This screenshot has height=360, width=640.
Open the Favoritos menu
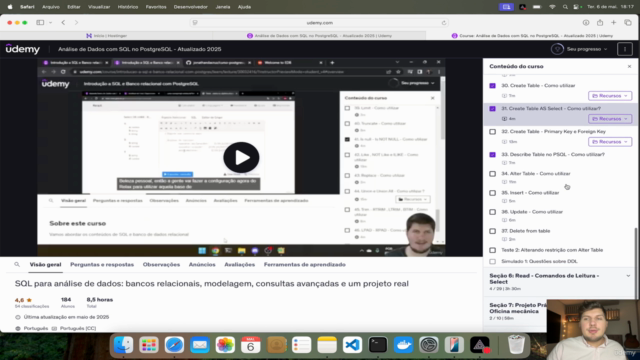[x=156, y=7]
